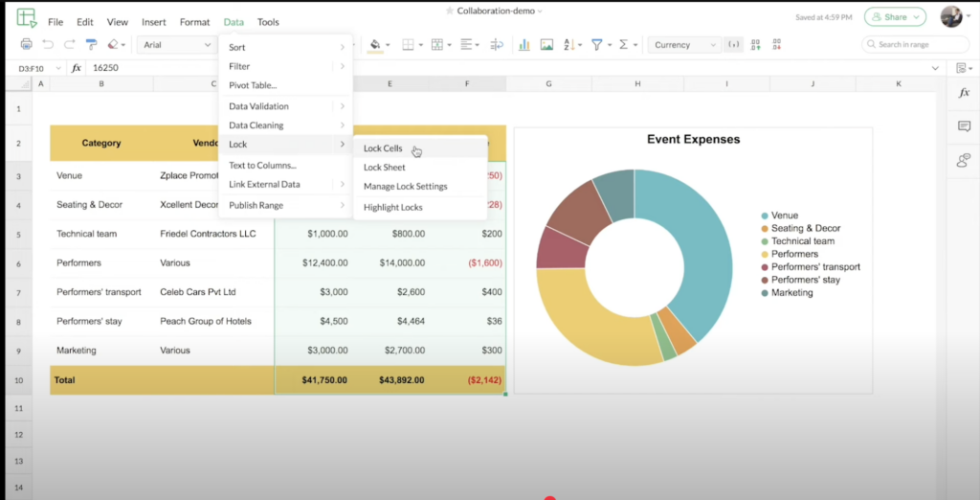Click the Search in range field
The image size is (980, 500).
point(916,44)
